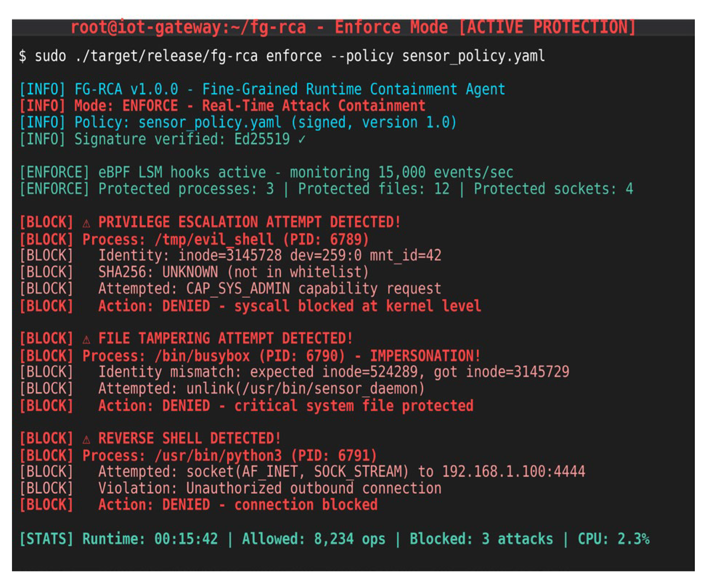Click the Action: DENIED connection blocked line
This screenshot has width=709, height=588.
(238, 505)
